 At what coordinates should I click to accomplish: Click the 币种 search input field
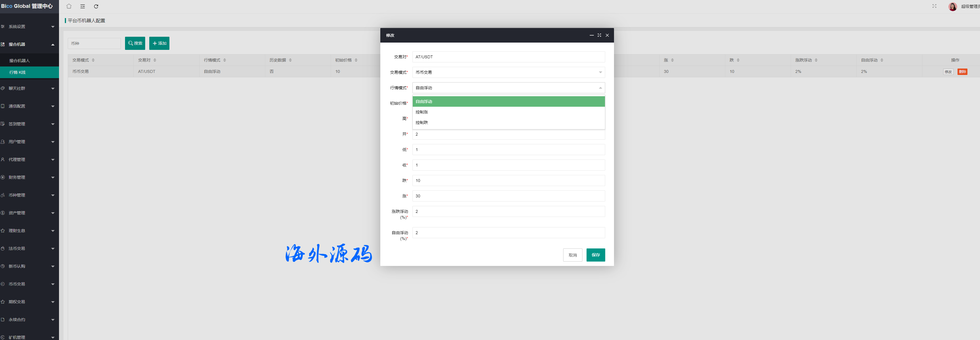pos(94,43)
